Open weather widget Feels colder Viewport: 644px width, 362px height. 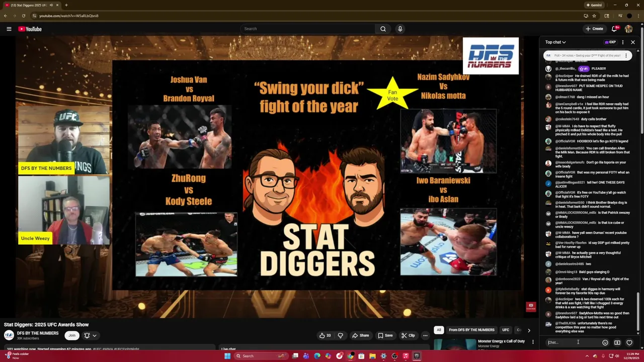[x=18, y=355]
